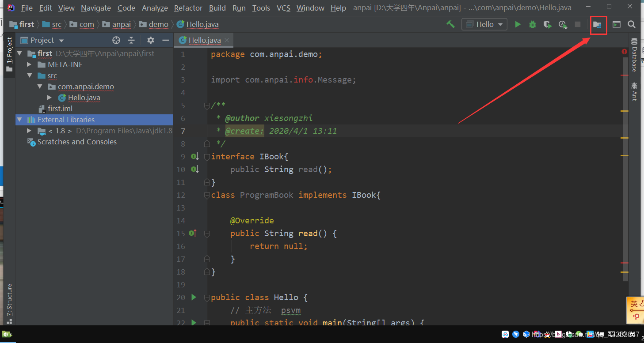Collapse External Libraries node

pyautogui.click(x=20, y=120)
